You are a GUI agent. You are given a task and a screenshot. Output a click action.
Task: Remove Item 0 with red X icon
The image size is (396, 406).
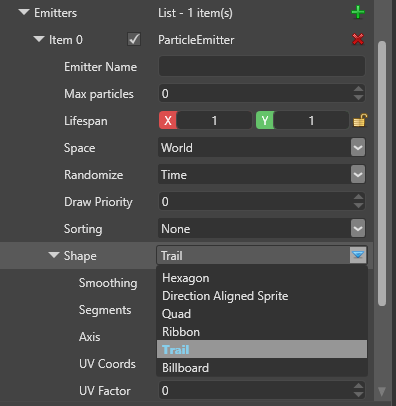tap(358, 39)
